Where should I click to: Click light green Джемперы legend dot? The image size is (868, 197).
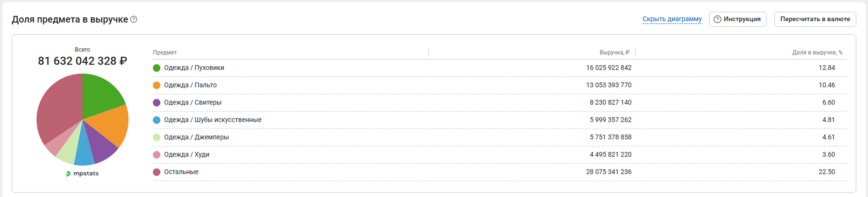click(x=157, y=137)
